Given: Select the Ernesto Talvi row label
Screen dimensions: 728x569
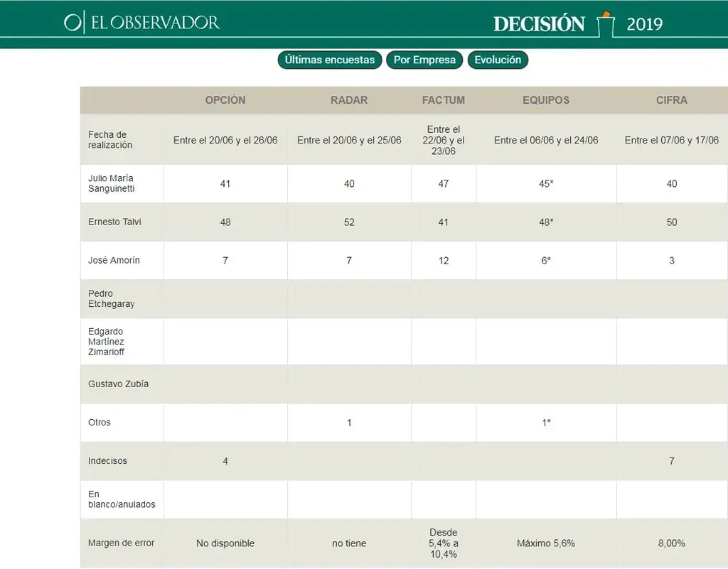Looking at the screenshot, I should [114, 222].
